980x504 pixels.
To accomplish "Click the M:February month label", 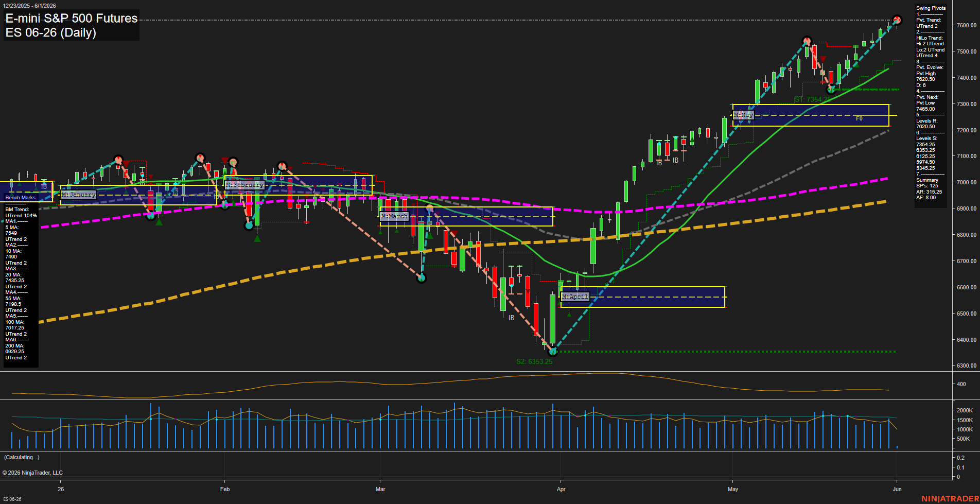I will [x=245, y=185].
